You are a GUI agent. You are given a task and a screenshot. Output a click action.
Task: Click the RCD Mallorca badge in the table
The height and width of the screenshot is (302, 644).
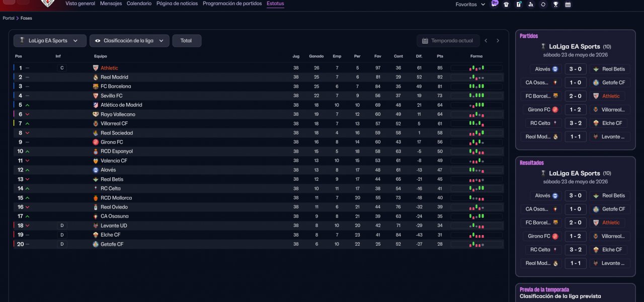pos(96,198)
